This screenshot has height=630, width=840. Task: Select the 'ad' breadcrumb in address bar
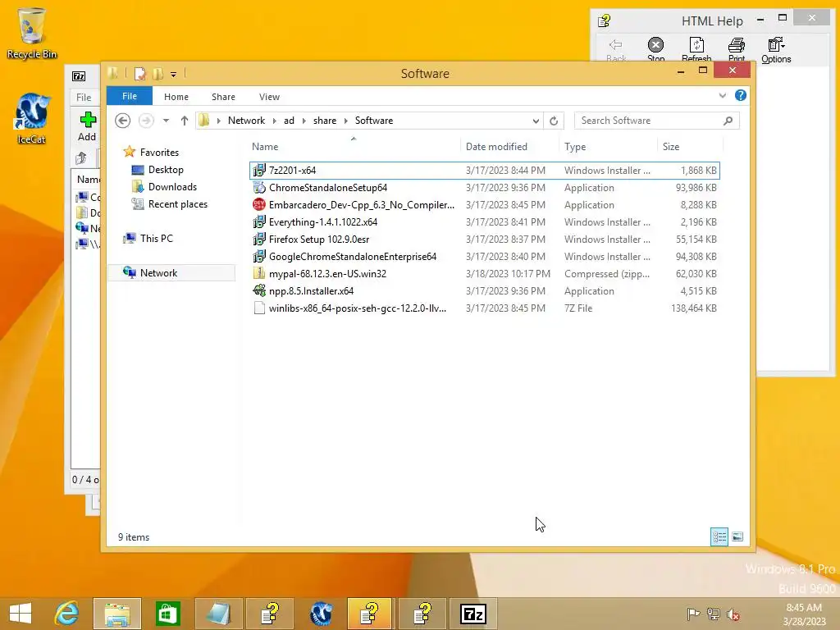tap(289, 121)
